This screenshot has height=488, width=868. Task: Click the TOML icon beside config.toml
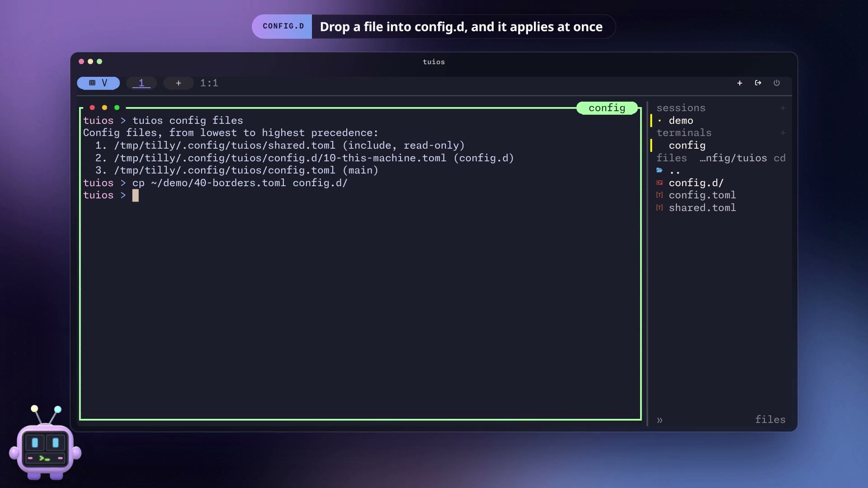[x=660, y=195]
